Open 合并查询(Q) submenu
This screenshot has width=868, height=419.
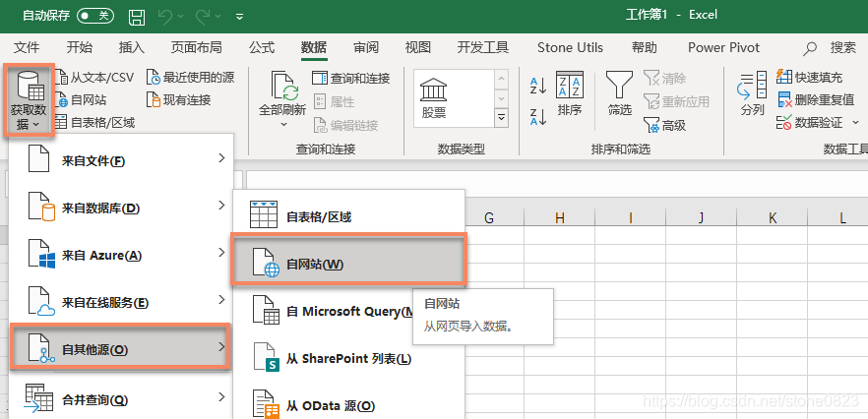click(x=121, y=398)
